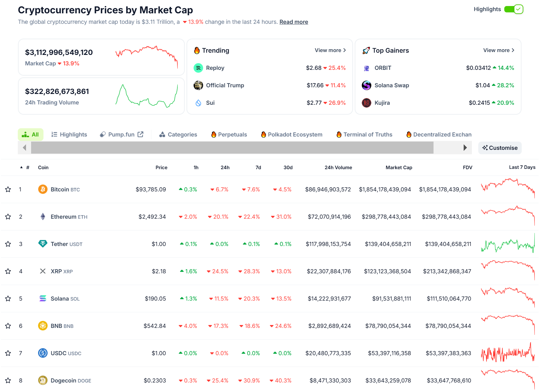Screen dimensions: 543x392
Task: Sort table by 30d change header
Action: click(288, 167)
